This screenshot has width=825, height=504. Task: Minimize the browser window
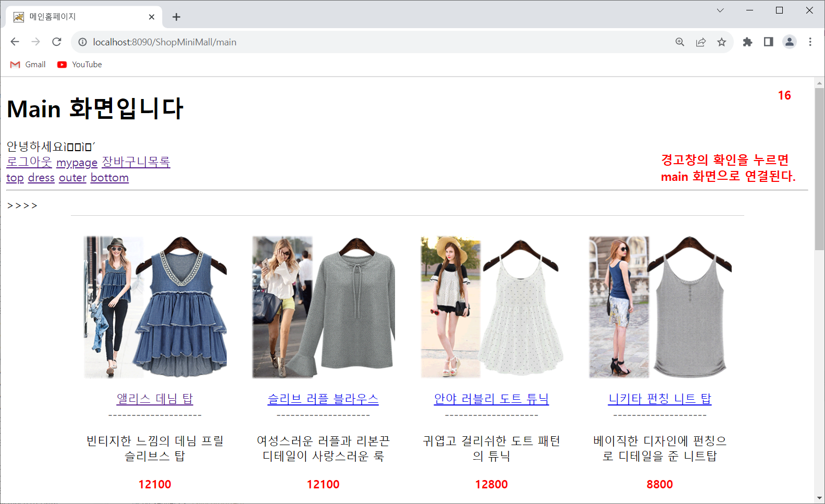point(749,10)
